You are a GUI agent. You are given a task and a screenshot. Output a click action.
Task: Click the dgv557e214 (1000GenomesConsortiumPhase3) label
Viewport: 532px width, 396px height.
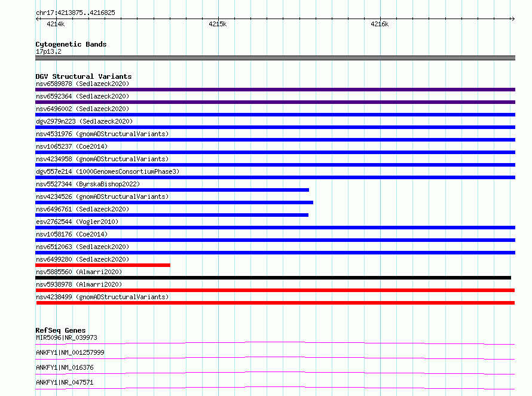[x=108, y=171]
